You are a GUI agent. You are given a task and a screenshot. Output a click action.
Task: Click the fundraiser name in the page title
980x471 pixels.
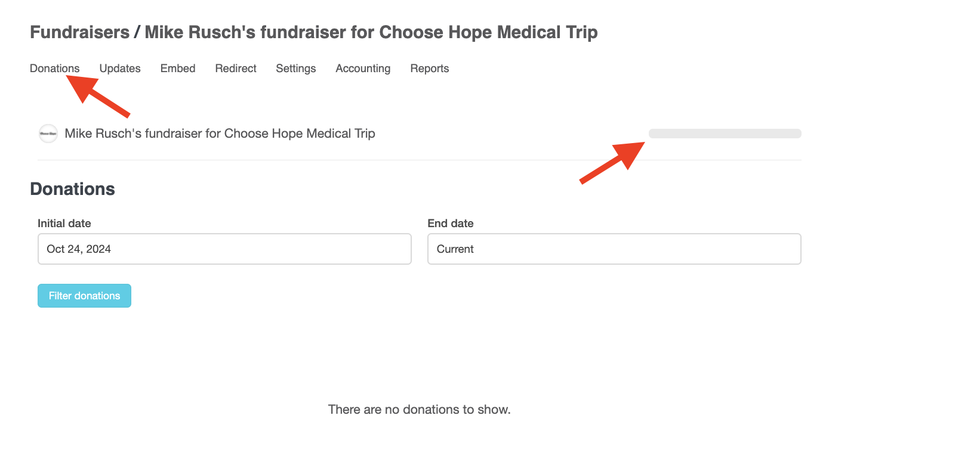(x=371, y=32)
